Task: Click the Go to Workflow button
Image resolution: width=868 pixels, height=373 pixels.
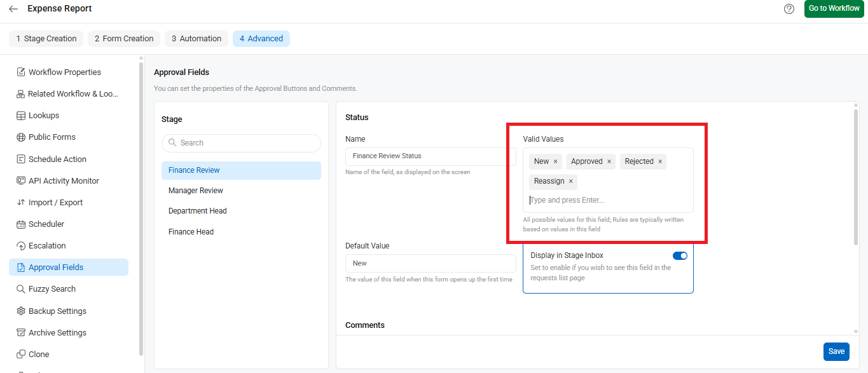Action: coord(834,9)
